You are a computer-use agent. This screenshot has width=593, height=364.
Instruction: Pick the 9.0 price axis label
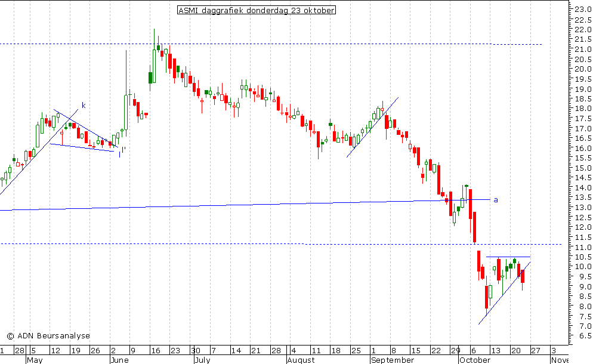coord(585,287)
